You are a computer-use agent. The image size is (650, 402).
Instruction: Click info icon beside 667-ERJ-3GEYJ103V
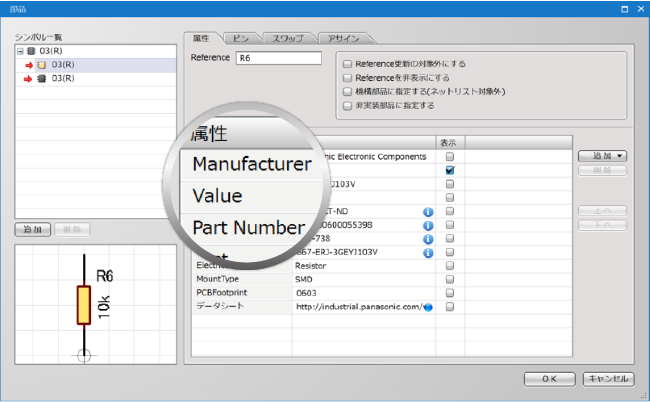click(428, 253)
